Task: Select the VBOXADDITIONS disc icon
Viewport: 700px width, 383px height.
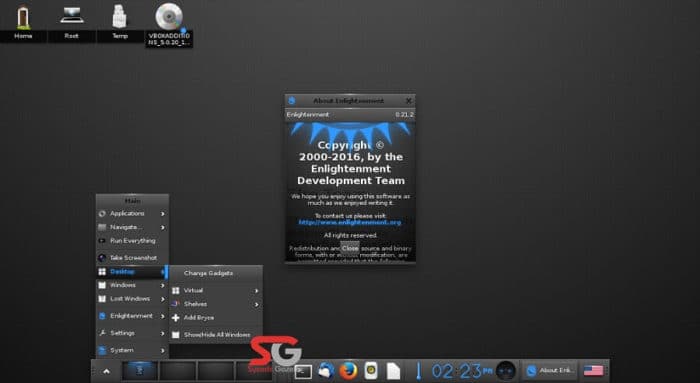Action: click(169, 17)
